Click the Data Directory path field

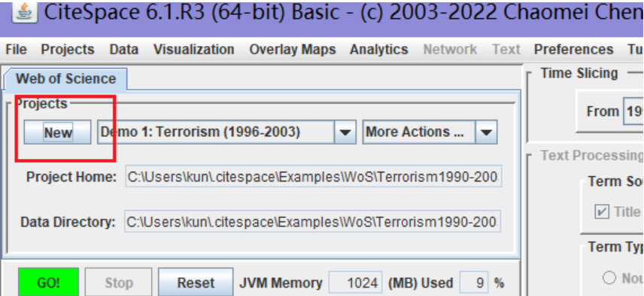(x=312, y=221)
